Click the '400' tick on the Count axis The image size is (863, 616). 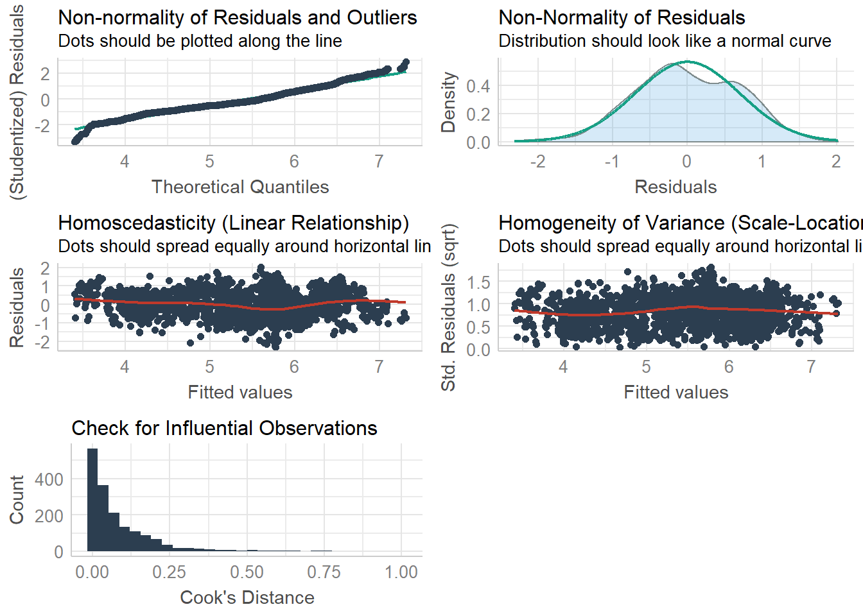(x=49, y=479)
